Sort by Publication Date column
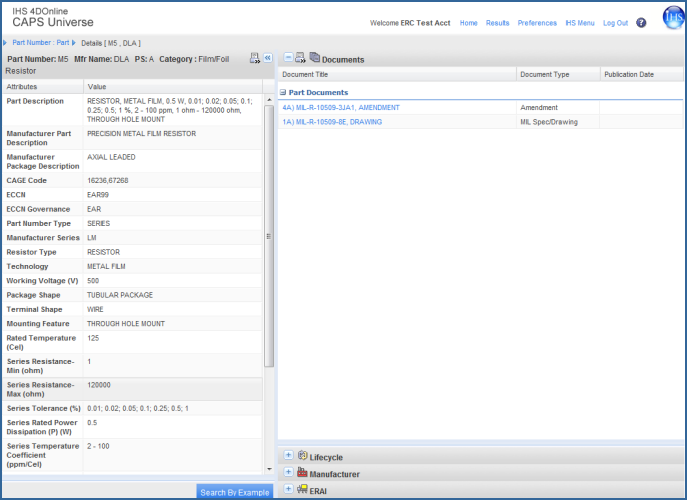Image resolution: width=687 pixels, height=500 pixels. [x=641, y=74]
